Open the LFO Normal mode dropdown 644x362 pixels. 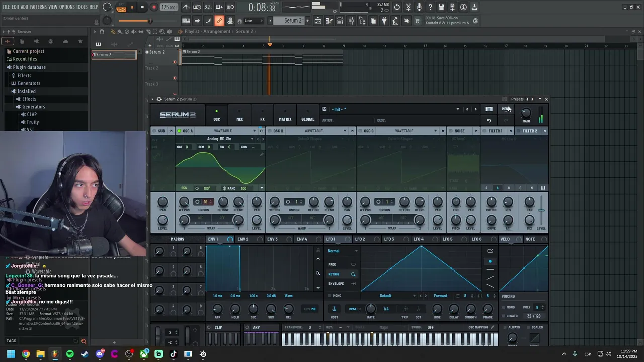point(343,251)
